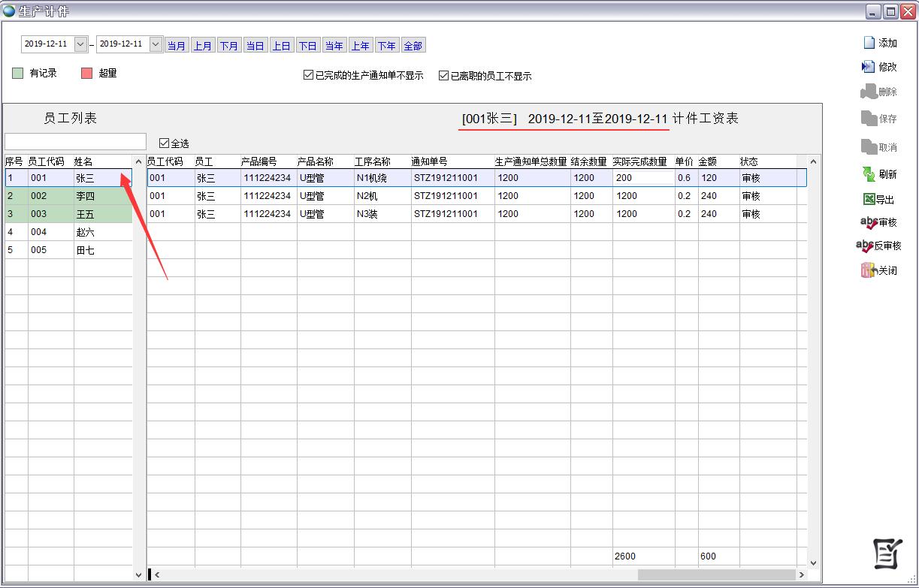Image resolution: width=919 pixels, height=588 pixels.
Task: Export data with the 导出 icon
Action: (869, 200)
